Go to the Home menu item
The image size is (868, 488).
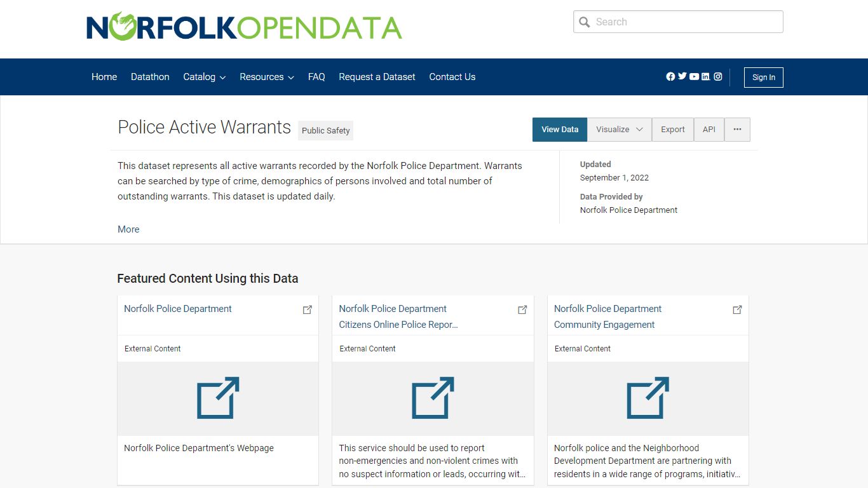104,77
